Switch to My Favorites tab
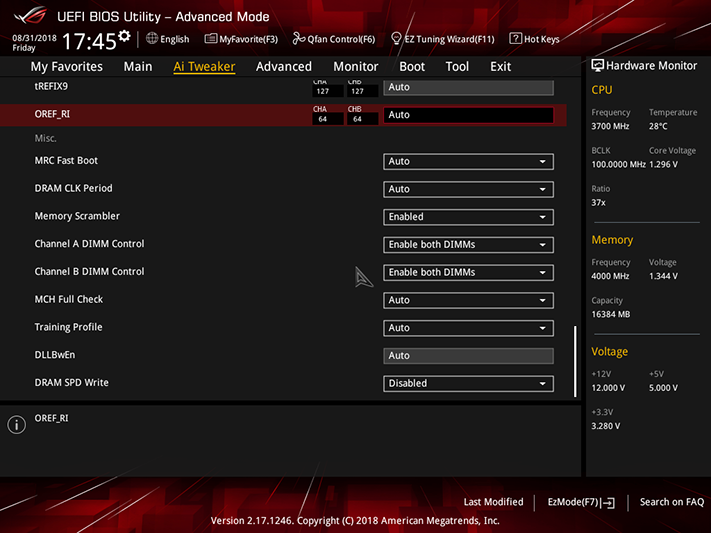This screenshot has height=533, width=711. [67, 67]
